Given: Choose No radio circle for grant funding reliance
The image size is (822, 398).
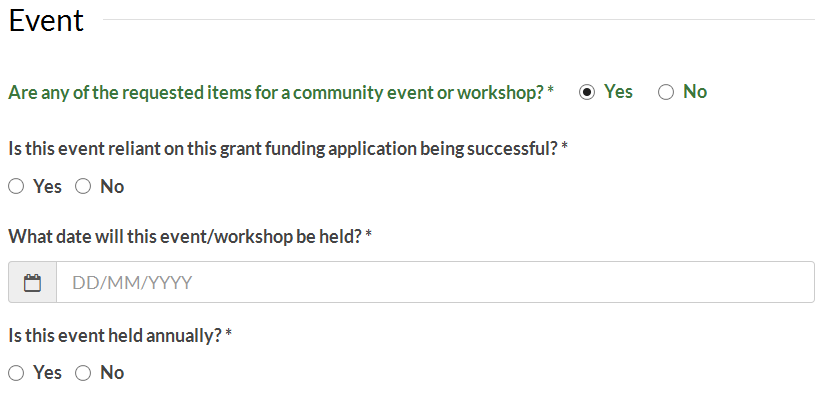Looking at the screenshot, I should click(x=83, y=186).
